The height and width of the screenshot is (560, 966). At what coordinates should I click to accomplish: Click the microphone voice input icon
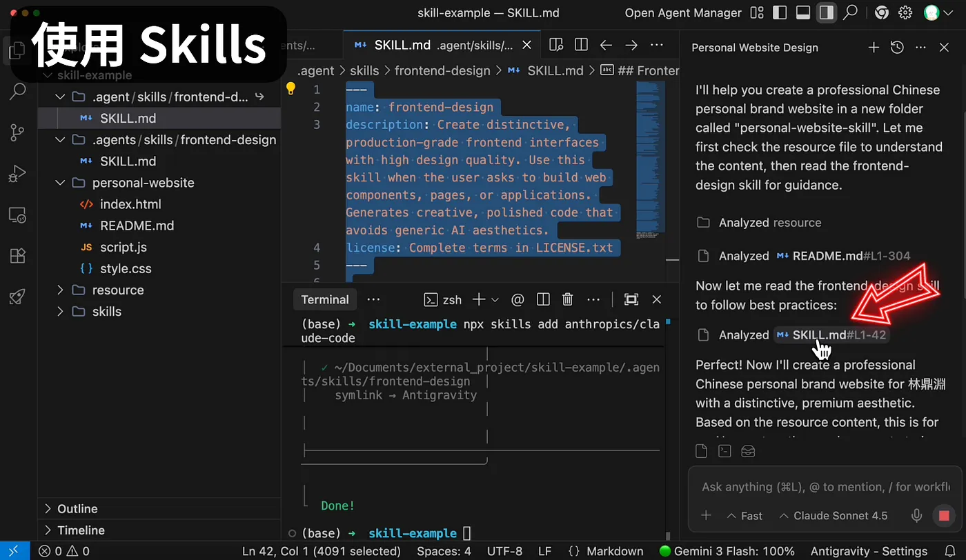[917, 516]
